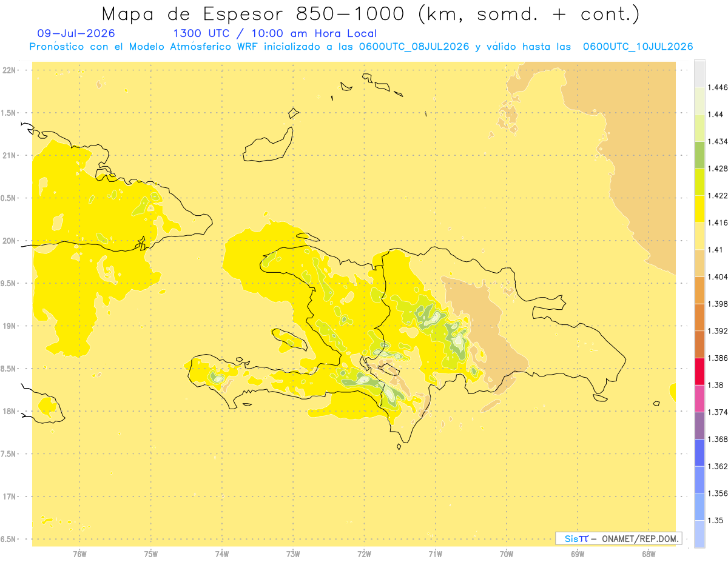Click the scale value "1.35"
This screenshot has width=728, height=562.
716,520
